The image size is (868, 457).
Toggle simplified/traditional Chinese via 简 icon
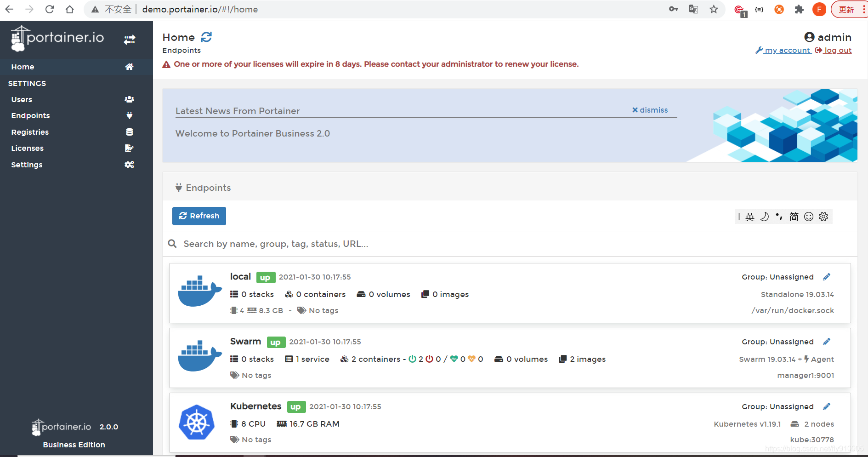pyautogui.click(x=794, y=216)
